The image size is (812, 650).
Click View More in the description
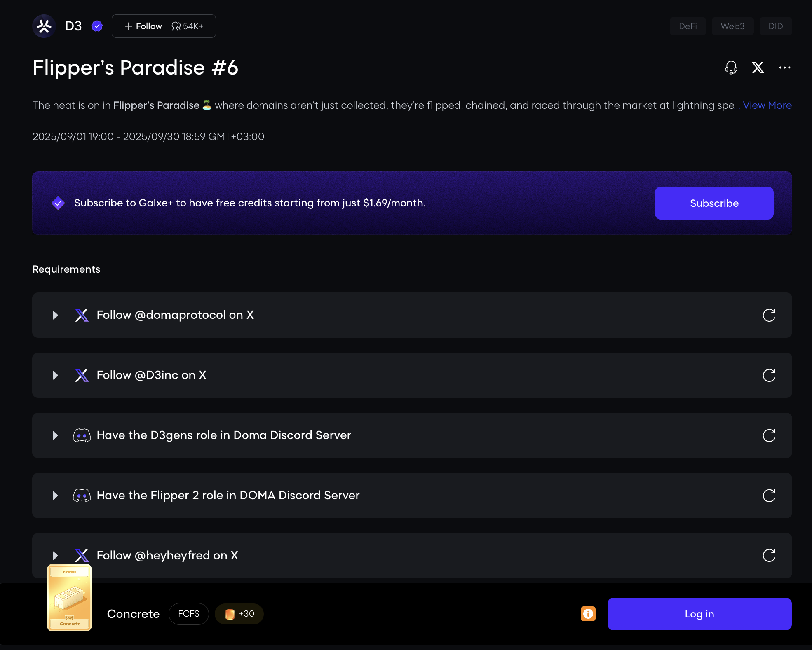pos(767,105)
